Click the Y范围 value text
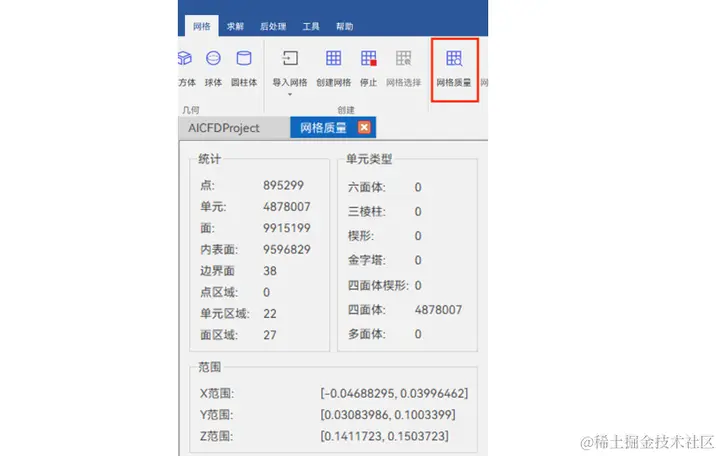This screenshot has width=720, height=456. tap(388, 415)
